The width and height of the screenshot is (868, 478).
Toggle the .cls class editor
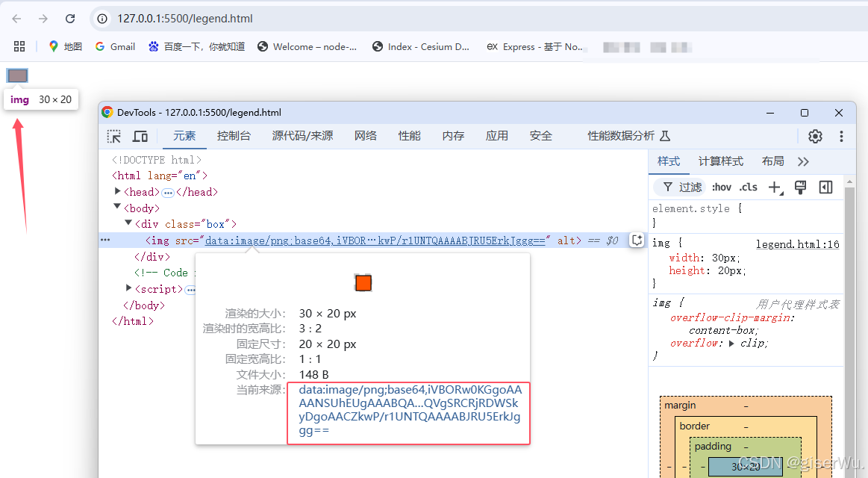pyautogui.click(x=749, y=187)
